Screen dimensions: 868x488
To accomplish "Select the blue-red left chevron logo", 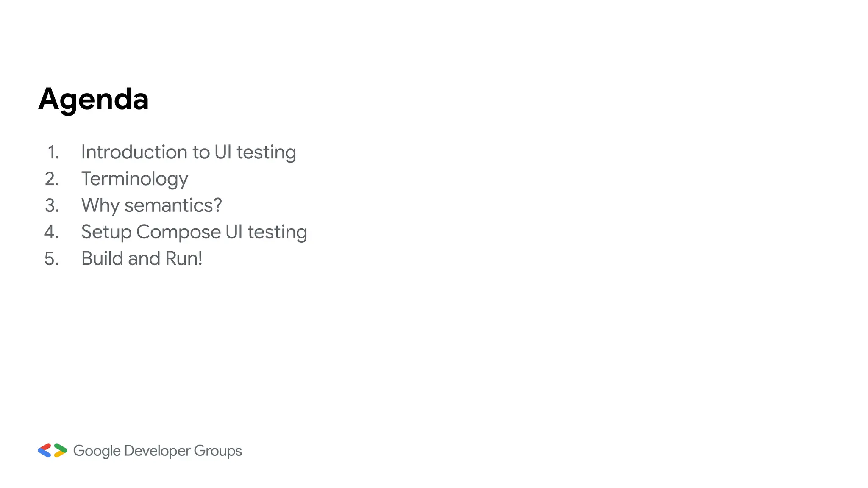I will click(45, 450).
